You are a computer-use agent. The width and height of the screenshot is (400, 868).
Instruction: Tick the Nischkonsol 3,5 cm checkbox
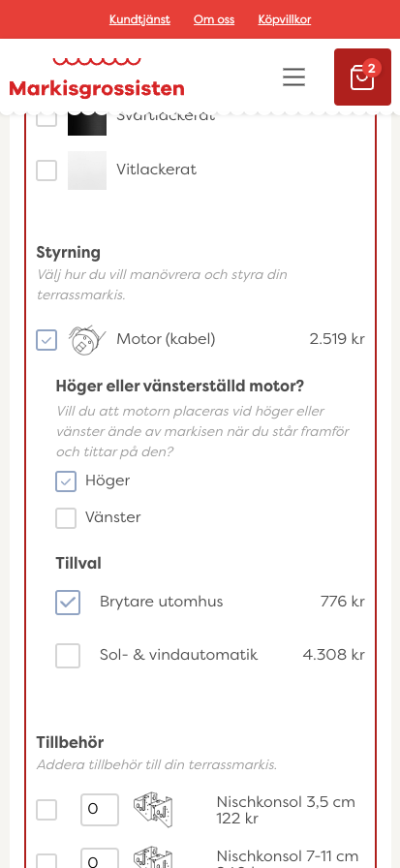point(46,810)
